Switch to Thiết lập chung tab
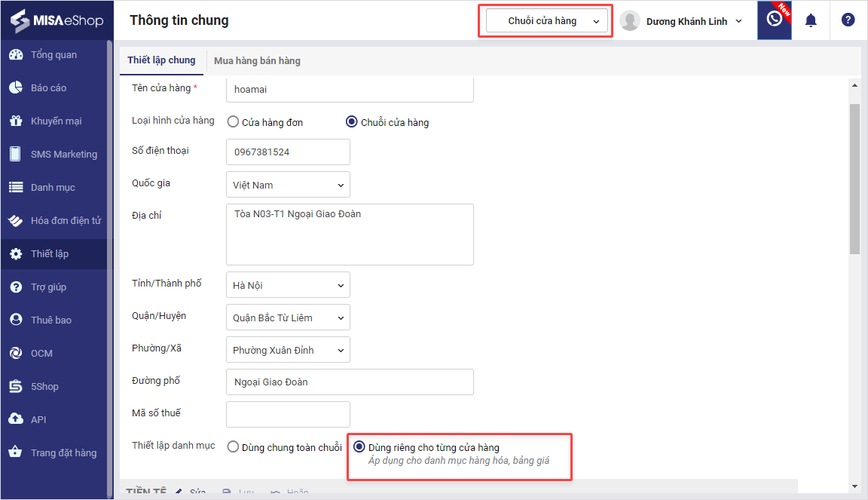868x500 pixels. 161,60
